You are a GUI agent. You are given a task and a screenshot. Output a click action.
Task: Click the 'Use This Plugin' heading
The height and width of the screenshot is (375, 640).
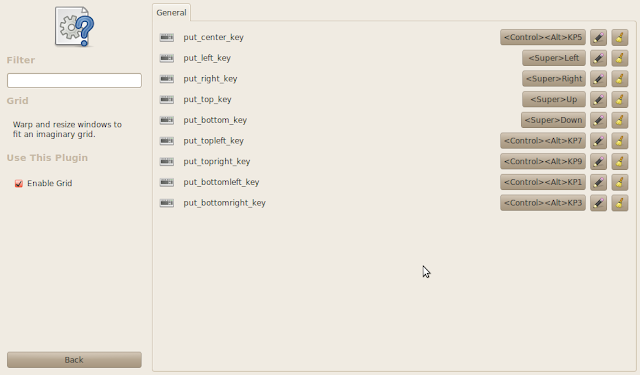[47, 158]
